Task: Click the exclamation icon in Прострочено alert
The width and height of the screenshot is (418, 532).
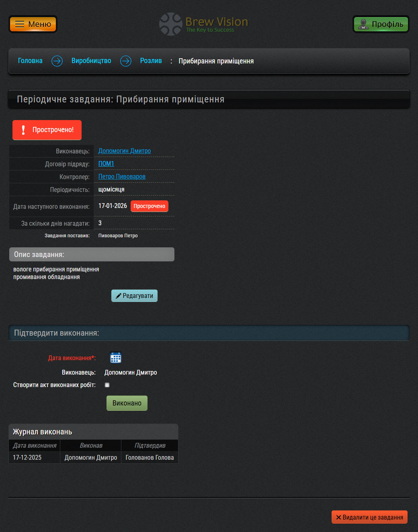Action: click(x=23, y=130)
